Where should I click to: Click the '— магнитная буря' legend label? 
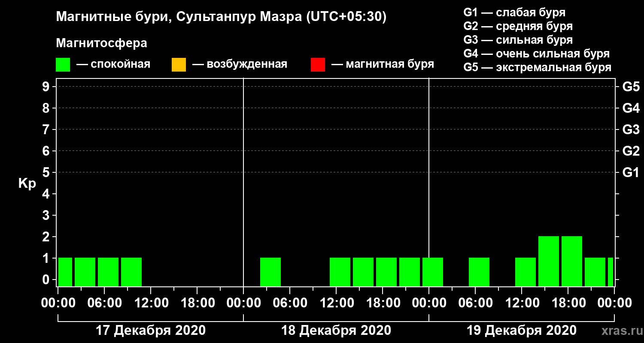pos(383,64)
